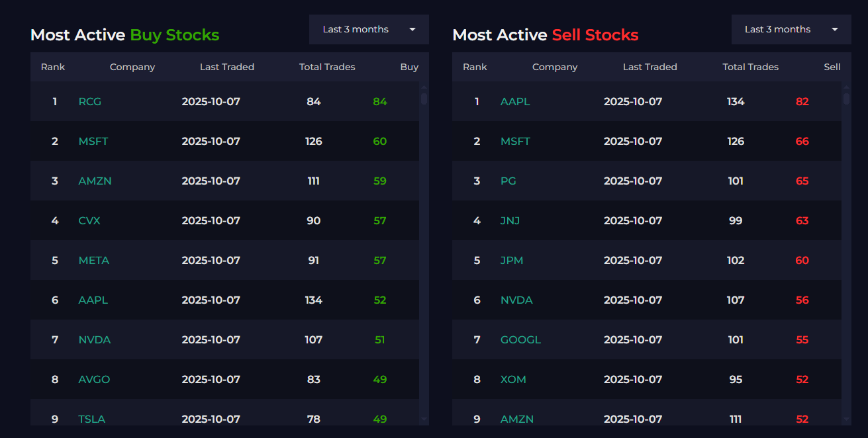
Task: Click the Buy table scrollbar down arrow
Action: (x=424, y=419)
